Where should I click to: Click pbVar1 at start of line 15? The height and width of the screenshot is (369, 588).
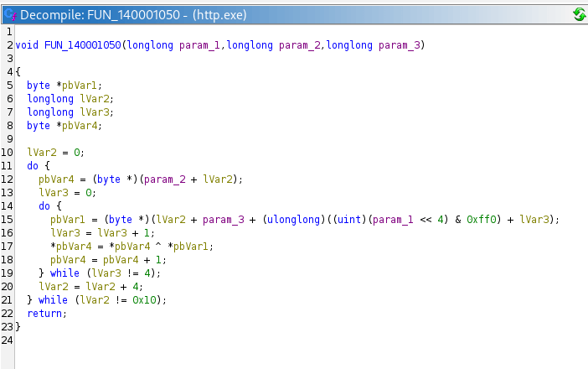pos(68,220)
